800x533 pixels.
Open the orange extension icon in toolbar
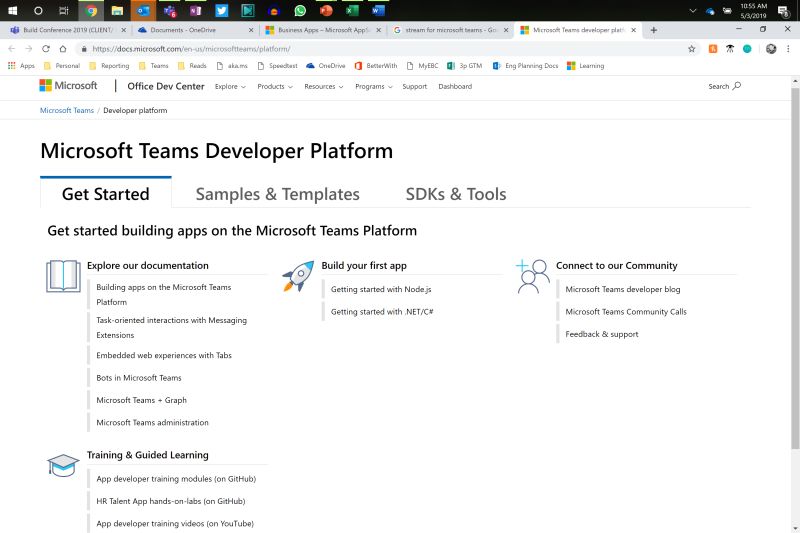[x=713, y=49]
